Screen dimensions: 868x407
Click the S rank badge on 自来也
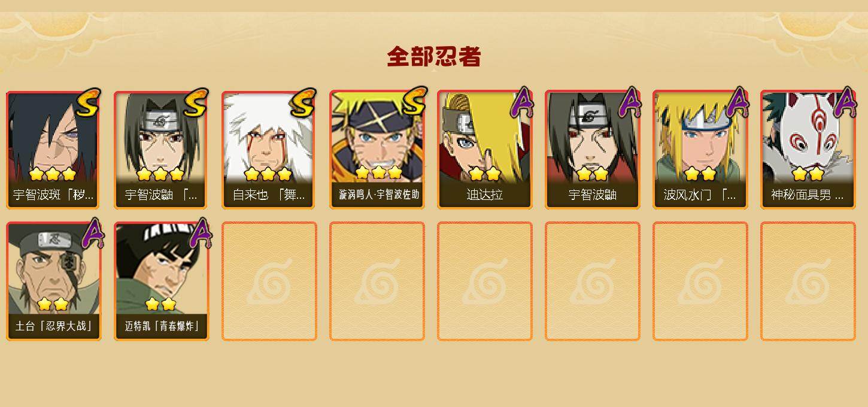coord(303,103)
